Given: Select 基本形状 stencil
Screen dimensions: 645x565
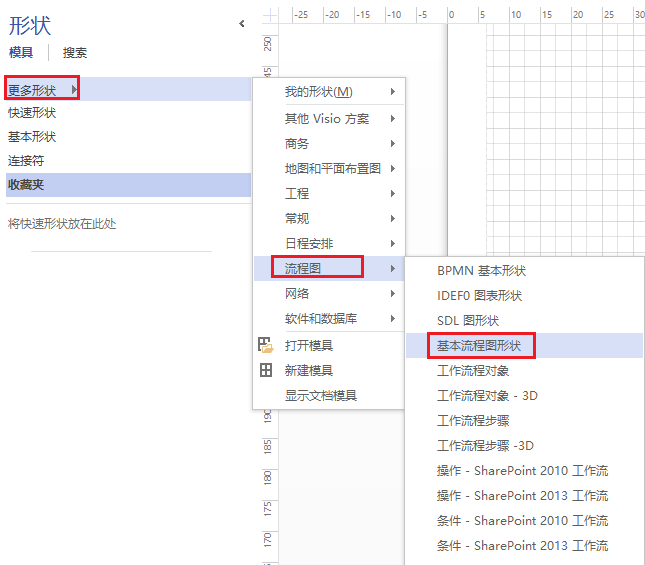Looking at the screenshot, I should (x=128, y=137).
